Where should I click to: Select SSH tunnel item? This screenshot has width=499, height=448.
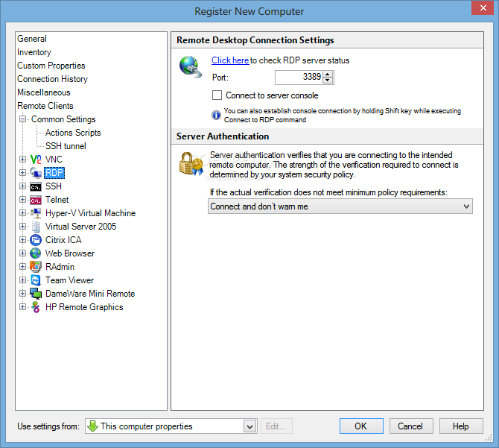66,146
